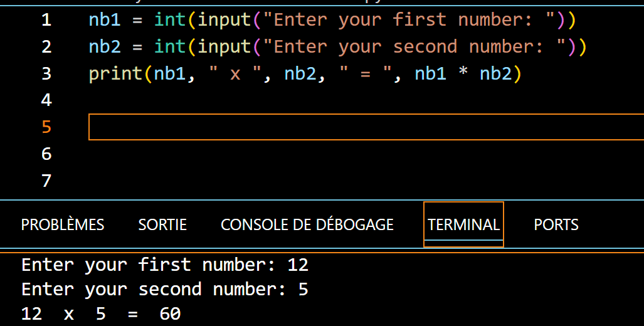644x326 pixels.
Task: Switch to the SORTIE tab
Action: [162, 224]
